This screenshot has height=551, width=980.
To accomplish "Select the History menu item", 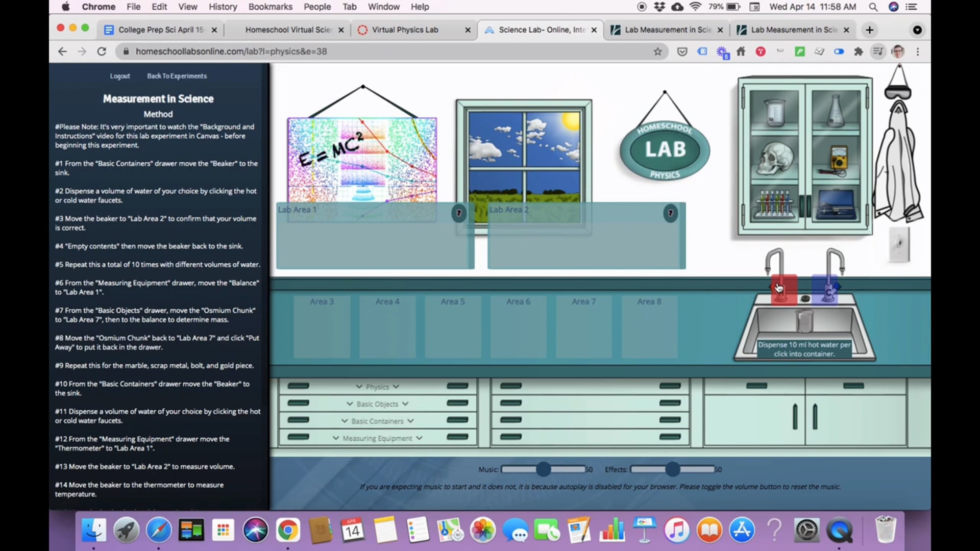I will [223, 7].
